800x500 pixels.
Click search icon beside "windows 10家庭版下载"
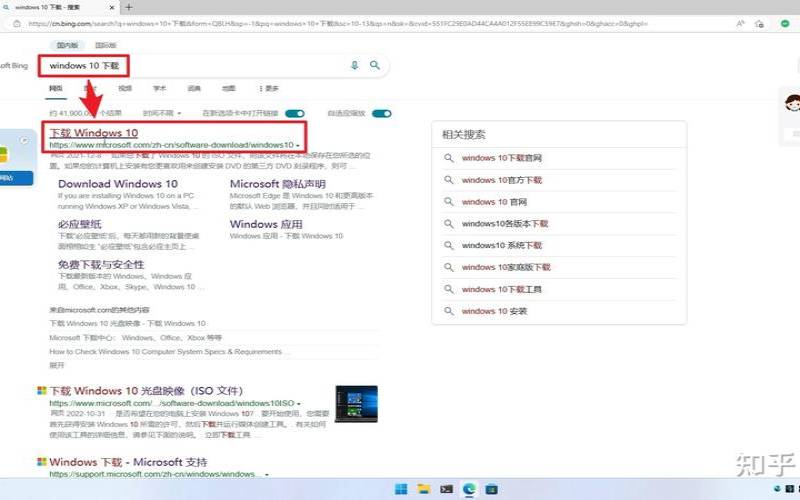pos(448,267)
